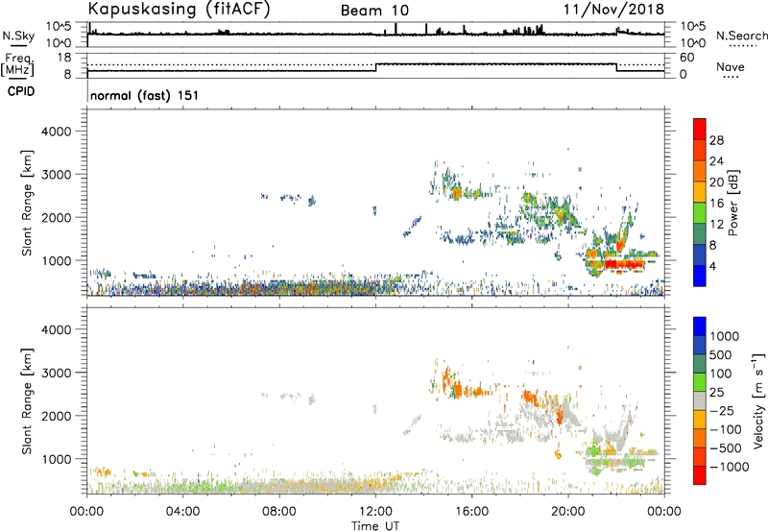The image size is (768, 532).
Task: Select the Freq. [MHz] axis label
Action: tap(17, 64)
